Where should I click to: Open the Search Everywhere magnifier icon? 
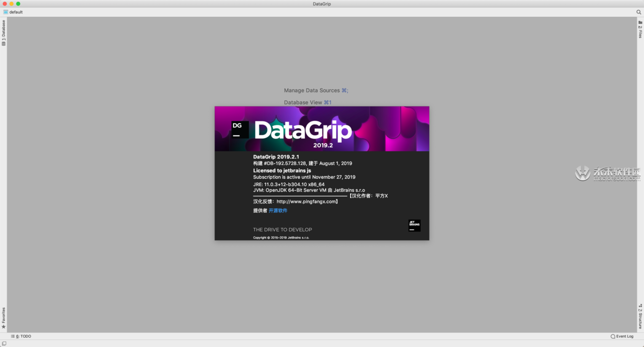click(639, 12)
